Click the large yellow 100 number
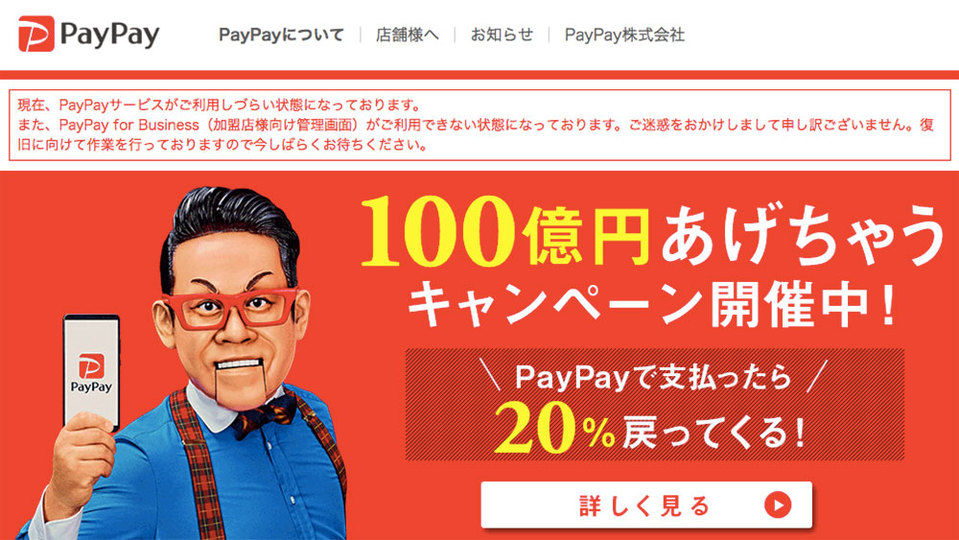959x540 pixels. tap(438, 232)
